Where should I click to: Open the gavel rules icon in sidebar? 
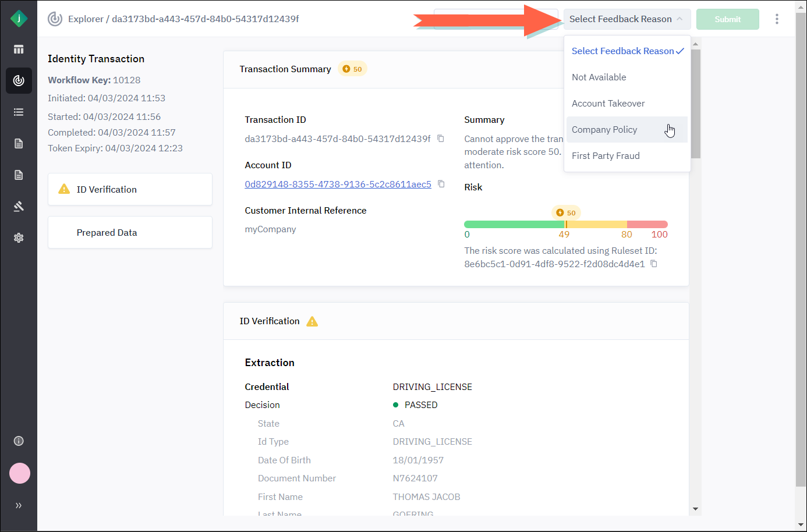click(19, 206)
